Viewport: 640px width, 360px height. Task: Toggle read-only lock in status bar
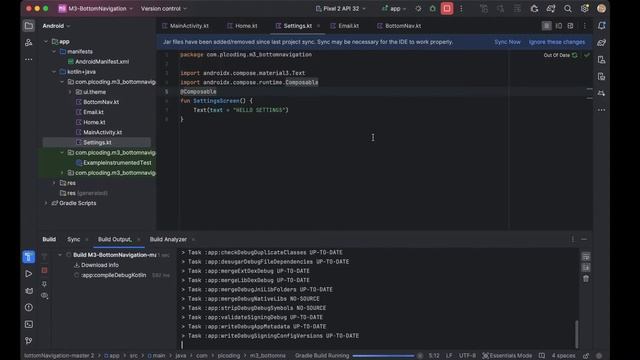[x=586, y=356]
